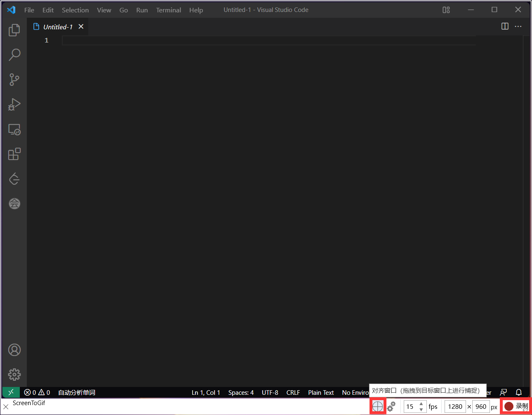Viewport: 532px width, 415px height.
Task: Click the VS Code logo icon
Action: pyautogui.click(x=11, y=10)
